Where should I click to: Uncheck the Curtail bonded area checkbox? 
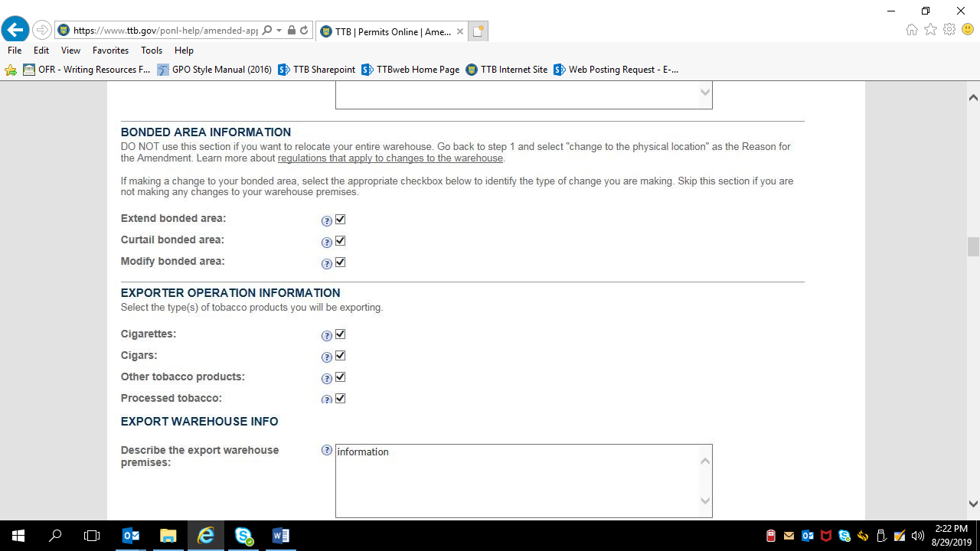click(x=341, y=241)
